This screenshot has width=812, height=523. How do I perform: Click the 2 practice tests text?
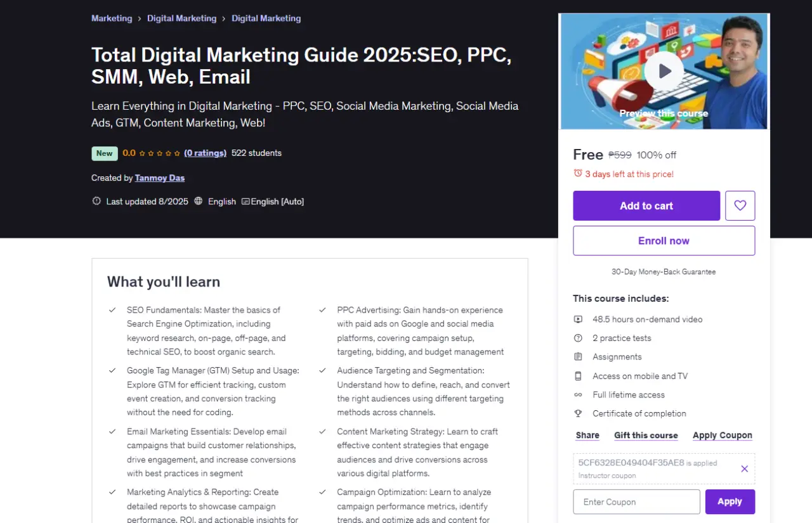[x=622, y=339]
